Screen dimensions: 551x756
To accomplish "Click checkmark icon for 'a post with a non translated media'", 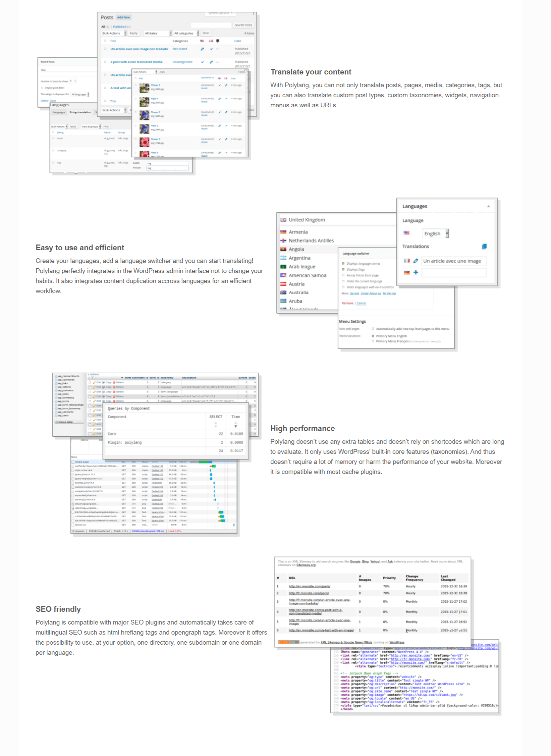I will [x=202, y=62].
